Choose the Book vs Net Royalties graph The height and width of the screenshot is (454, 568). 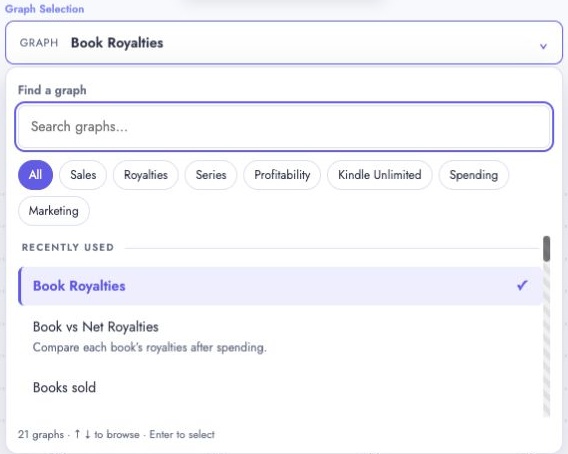(x=280, y=336)
